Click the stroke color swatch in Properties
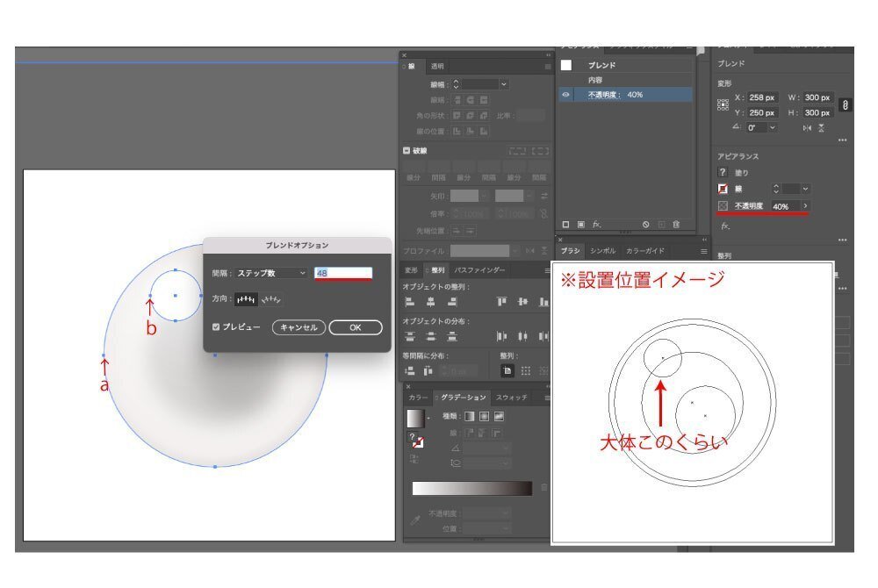The width and height of the screenshot is (878, 588). (x=723, y=189)
